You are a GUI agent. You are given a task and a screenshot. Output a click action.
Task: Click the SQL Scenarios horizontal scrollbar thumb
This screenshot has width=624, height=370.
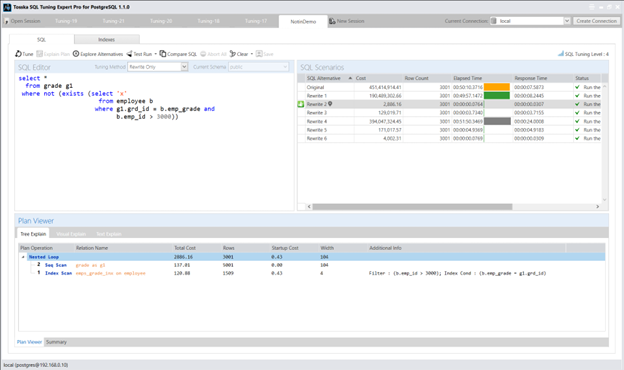click(x=412, y=206)
